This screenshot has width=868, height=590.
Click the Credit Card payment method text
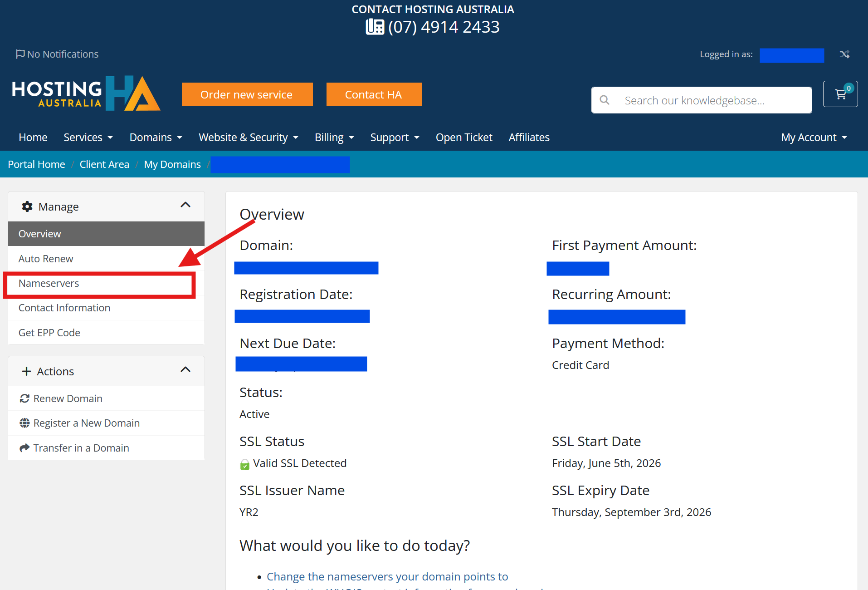[580, 365]
